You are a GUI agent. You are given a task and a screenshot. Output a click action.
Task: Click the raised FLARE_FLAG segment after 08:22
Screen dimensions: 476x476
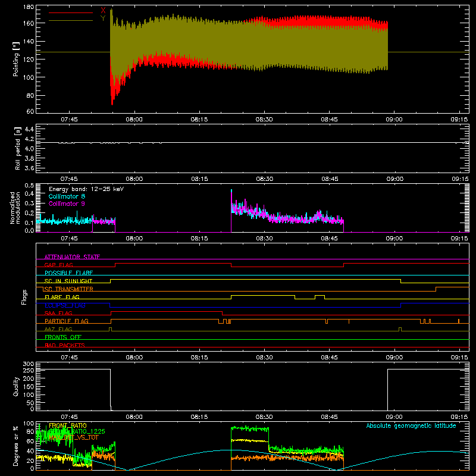[263, 296]
